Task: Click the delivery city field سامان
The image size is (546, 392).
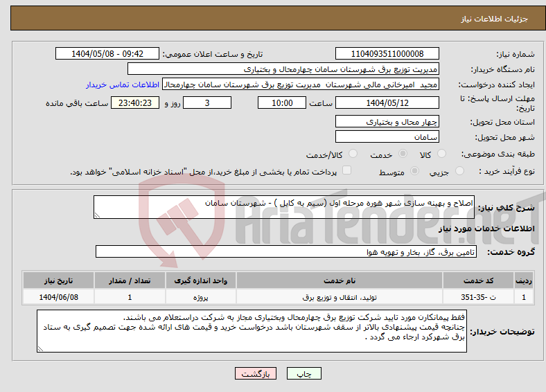Action: pyautogui.click(x=387, y=136)
